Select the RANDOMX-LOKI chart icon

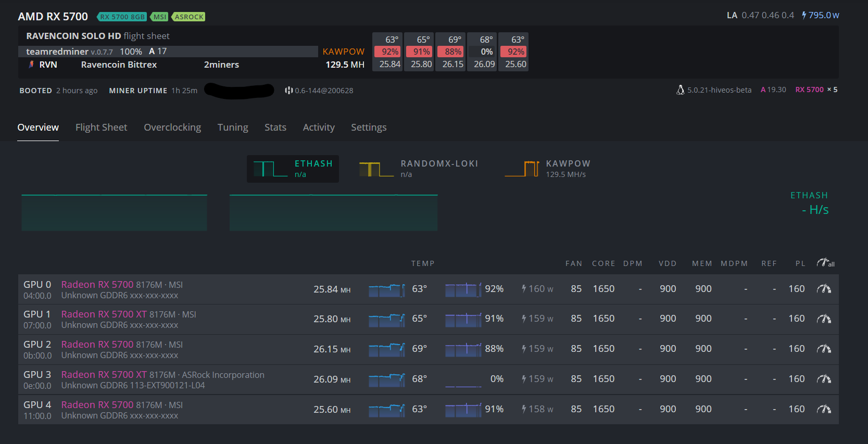pos(376,169)
